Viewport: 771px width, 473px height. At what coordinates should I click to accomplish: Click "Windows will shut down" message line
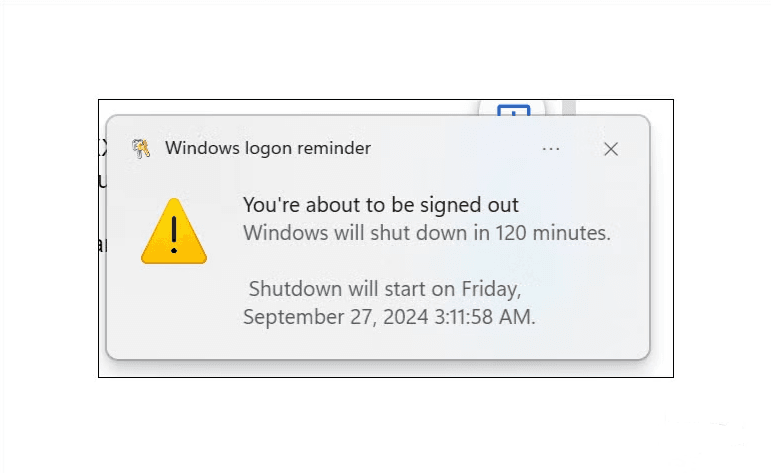point(426,233)
